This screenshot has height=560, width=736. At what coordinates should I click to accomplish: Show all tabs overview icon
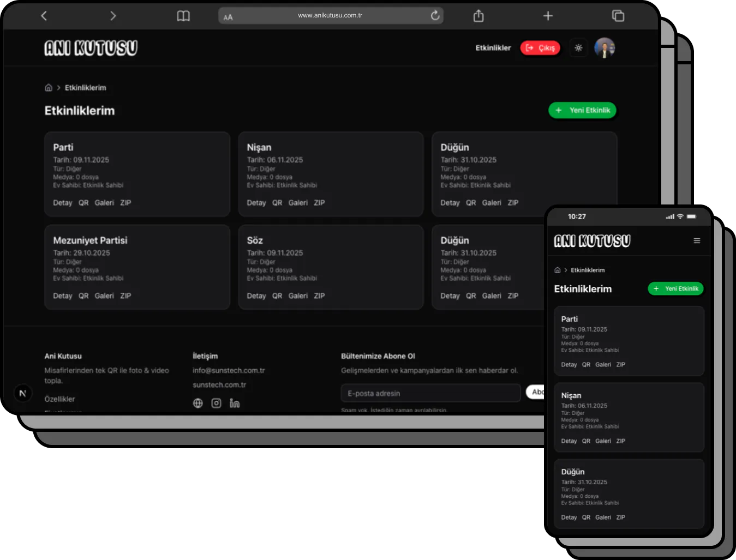[618, 16]
